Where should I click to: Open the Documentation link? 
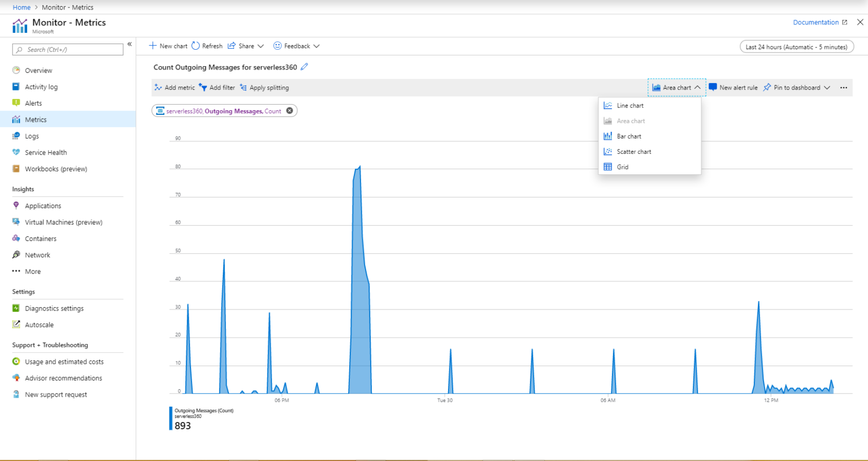[x=815, y=22]
